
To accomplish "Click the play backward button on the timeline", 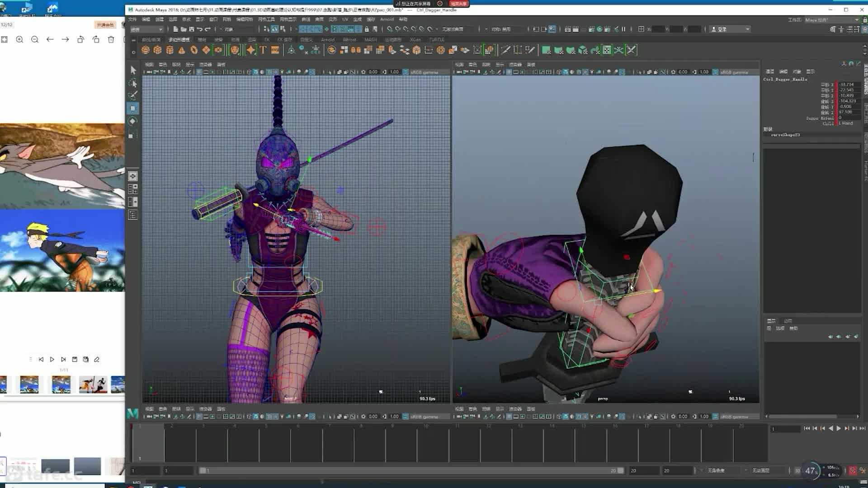I will point(830,428).
